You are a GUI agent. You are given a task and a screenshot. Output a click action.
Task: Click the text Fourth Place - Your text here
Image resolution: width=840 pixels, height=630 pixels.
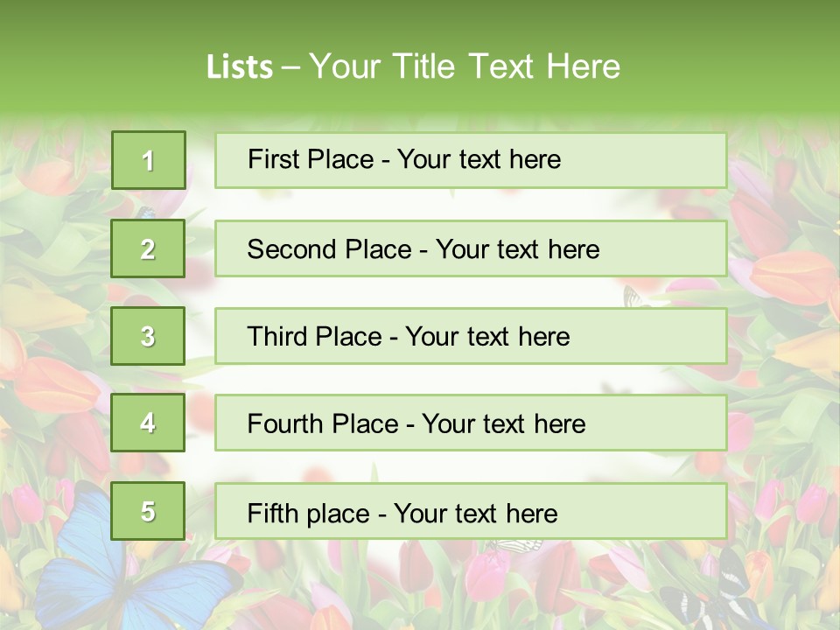tap(416, 423)
